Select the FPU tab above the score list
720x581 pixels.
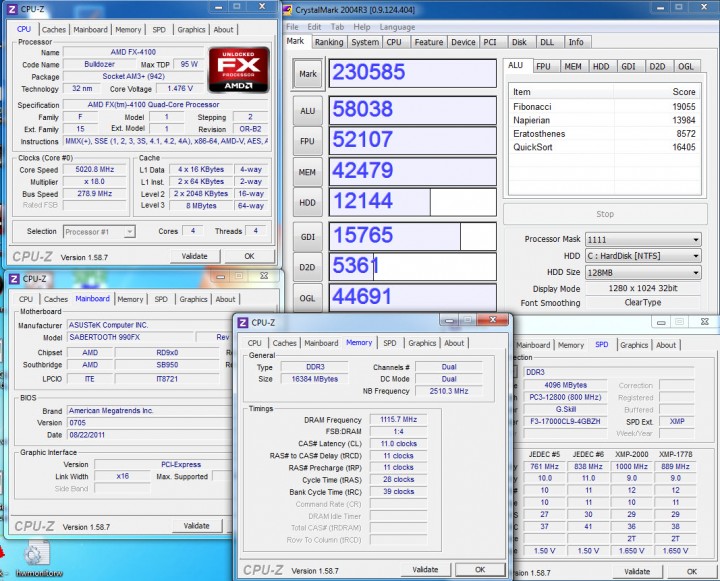542,66
